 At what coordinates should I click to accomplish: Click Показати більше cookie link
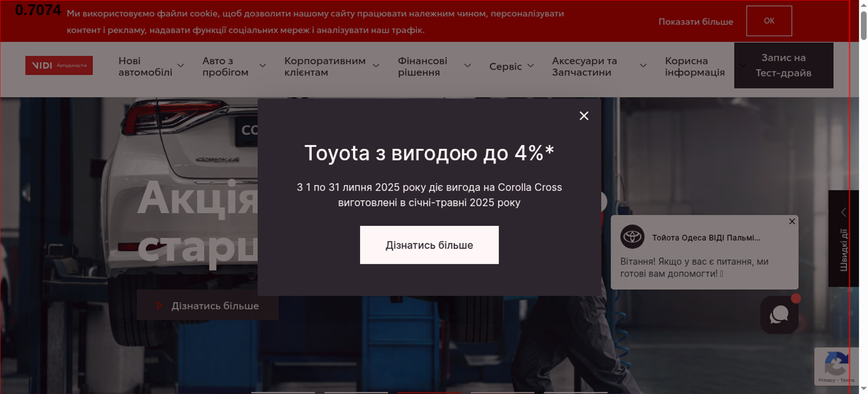tap(695, 22)
